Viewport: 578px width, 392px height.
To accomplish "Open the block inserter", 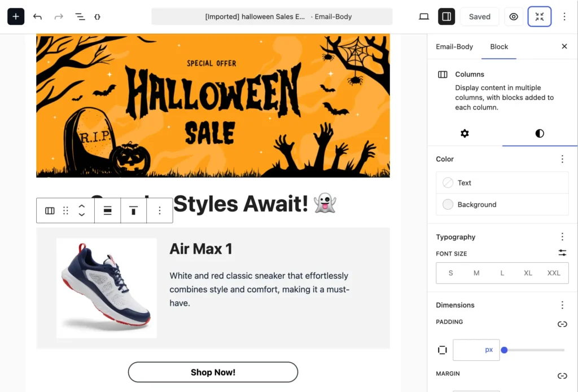I will click(x=15, y=16).
